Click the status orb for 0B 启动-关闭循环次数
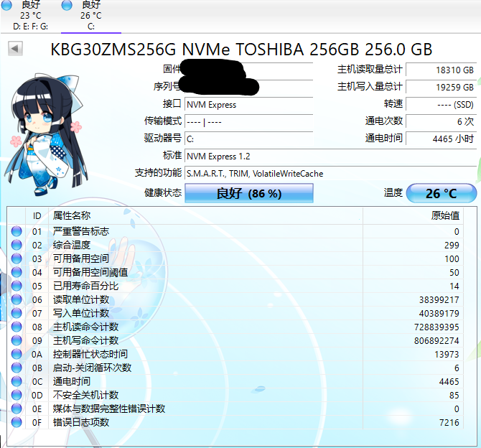Viewport: 481px width, 448px height. (x=17, y=368)
